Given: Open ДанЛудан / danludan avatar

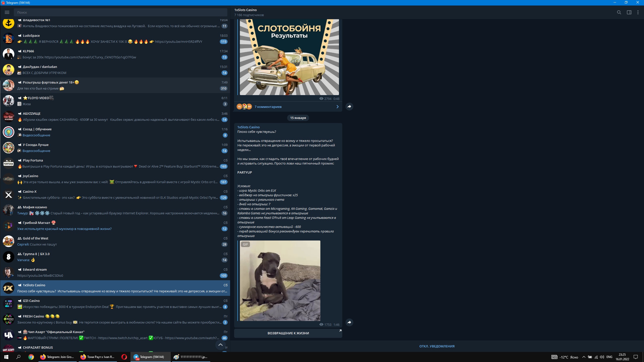Looking at the screenshot, I should point(8,70).
